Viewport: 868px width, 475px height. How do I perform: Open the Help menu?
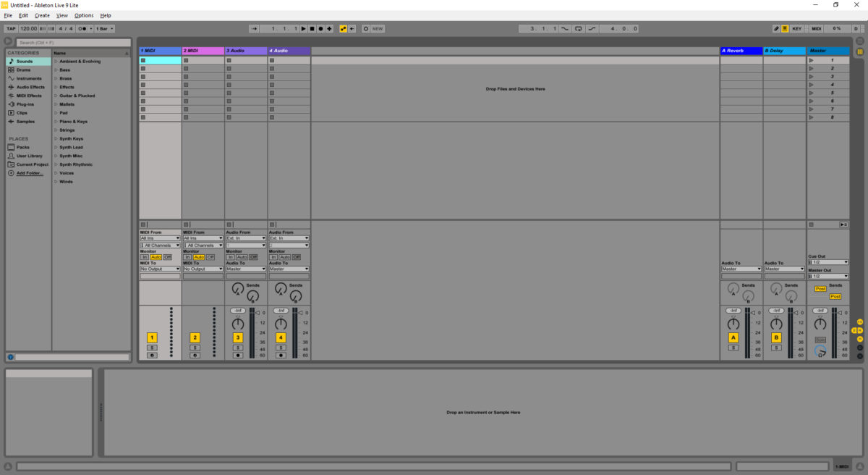click(x=106, y=15)
